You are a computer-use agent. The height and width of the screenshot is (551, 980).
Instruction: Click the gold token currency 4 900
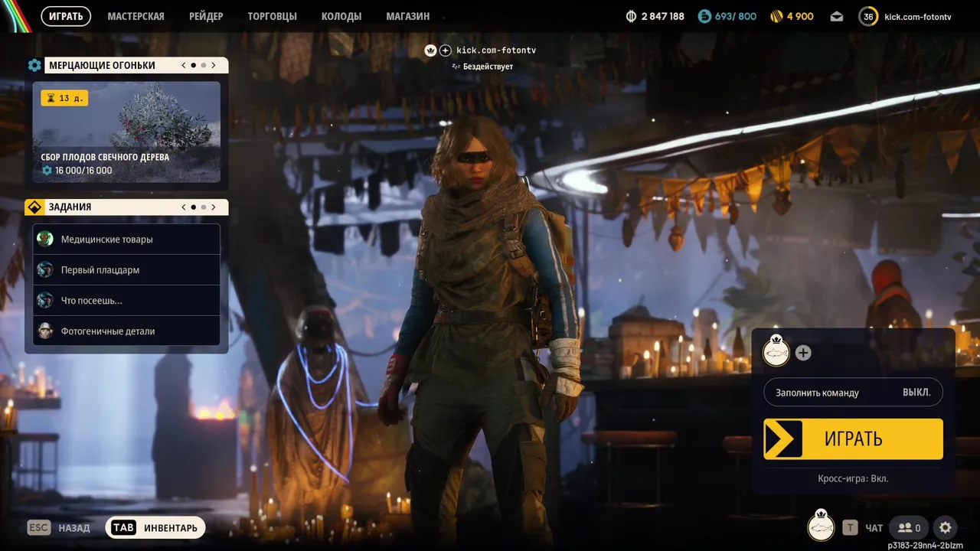pos(792,16)
